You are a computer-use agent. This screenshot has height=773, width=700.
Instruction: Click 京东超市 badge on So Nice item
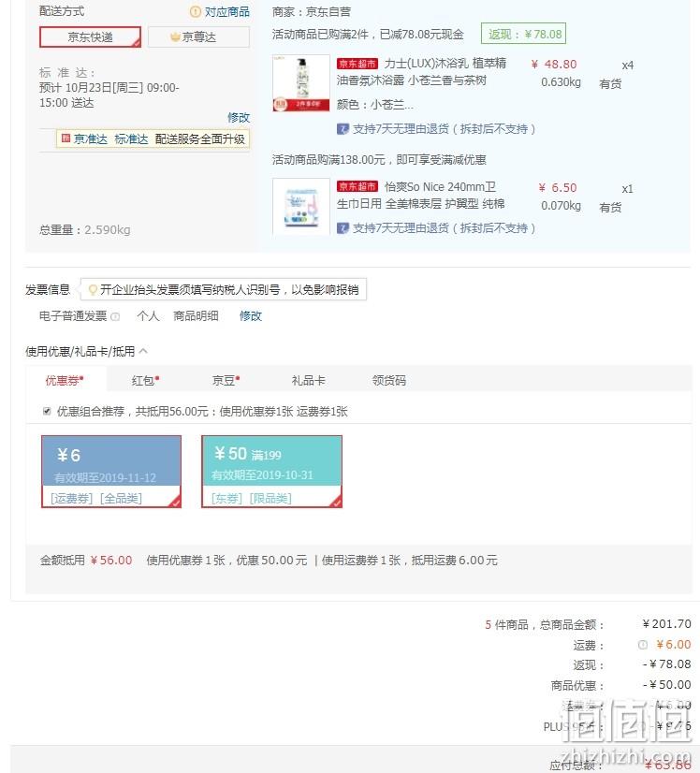click(357, 186)
